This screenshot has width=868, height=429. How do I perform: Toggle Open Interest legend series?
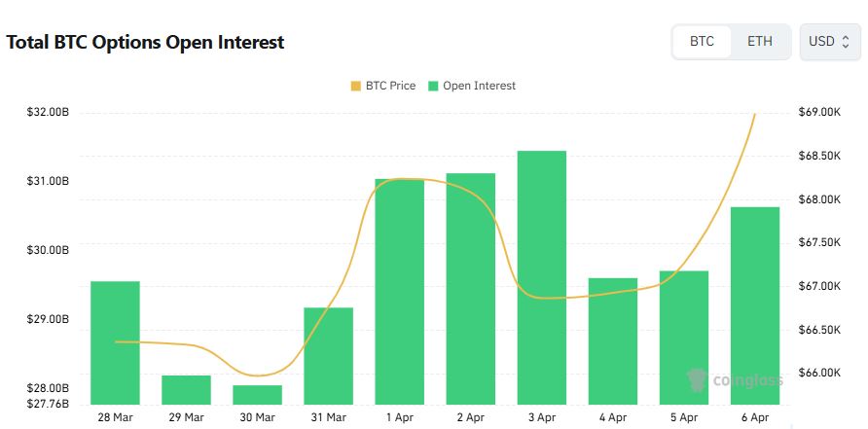click(x=479, y=86)
